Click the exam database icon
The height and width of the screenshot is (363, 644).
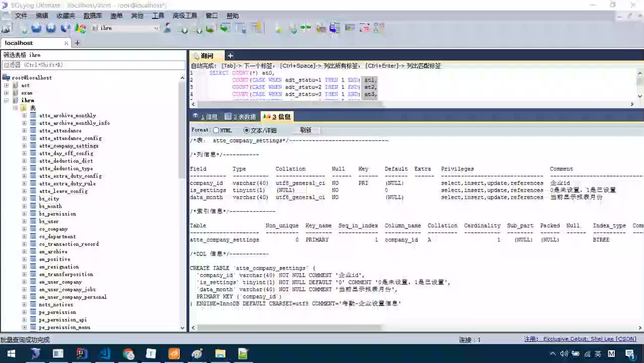pyautogui.click(x=16, y=93)
